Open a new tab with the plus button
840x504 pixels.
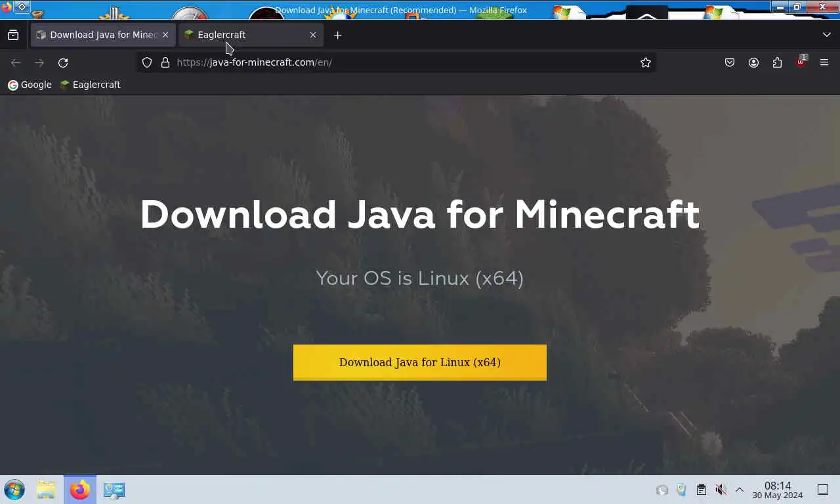337,35
